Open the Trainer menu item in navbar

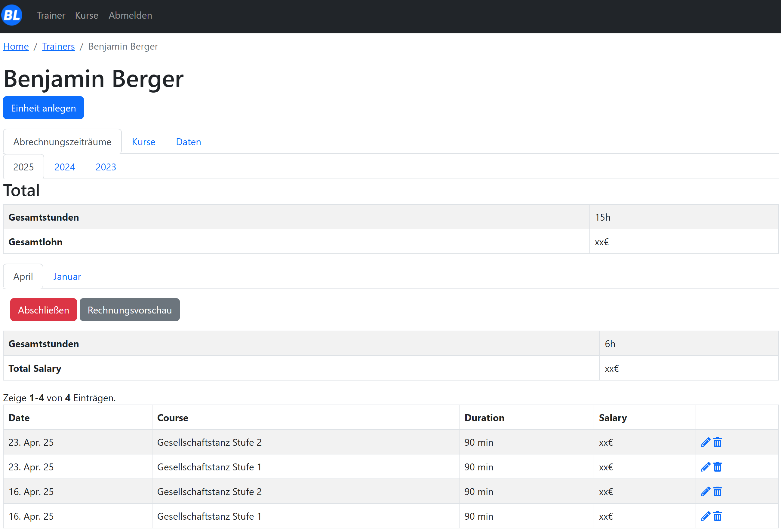[x=51, y=15]
